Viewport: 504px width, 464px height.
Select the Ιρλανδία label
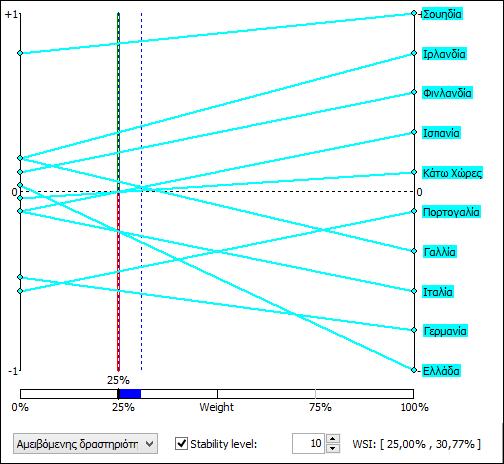(444, 54)
